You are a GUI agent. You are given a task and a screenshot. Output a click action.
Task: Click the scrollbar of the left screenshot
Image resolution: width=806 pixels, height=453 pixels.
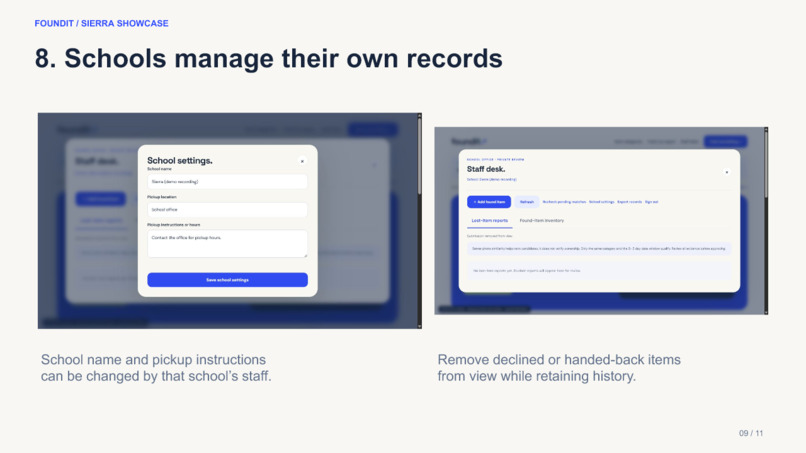coord(419,221)
